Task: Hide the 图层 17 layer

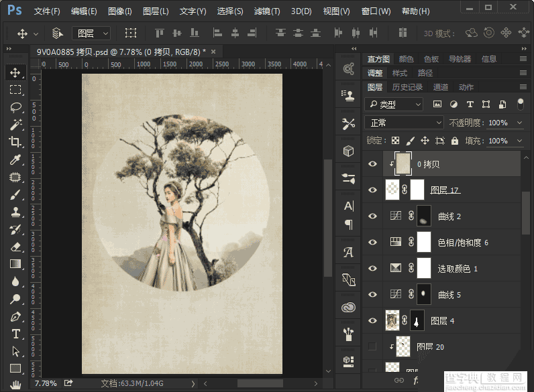Action: pos(372,190)
